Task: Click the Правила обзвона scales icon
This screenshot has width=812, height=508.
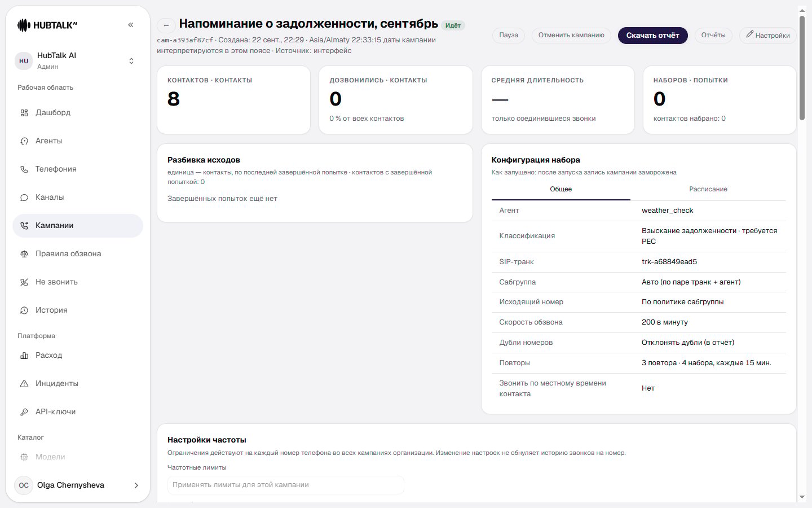Action: click(24, 254)
